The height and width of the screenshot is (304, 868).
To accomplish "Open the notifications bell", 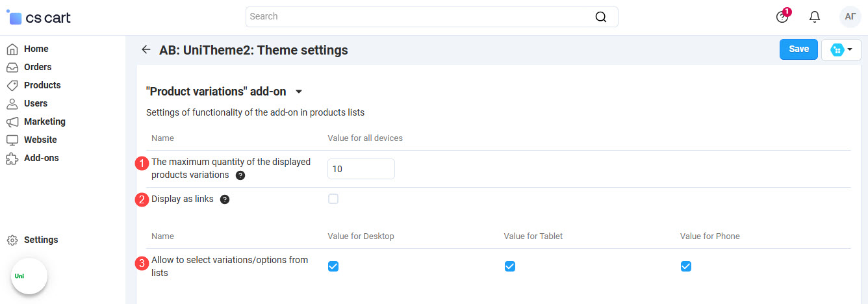I will tap(815, 17).
